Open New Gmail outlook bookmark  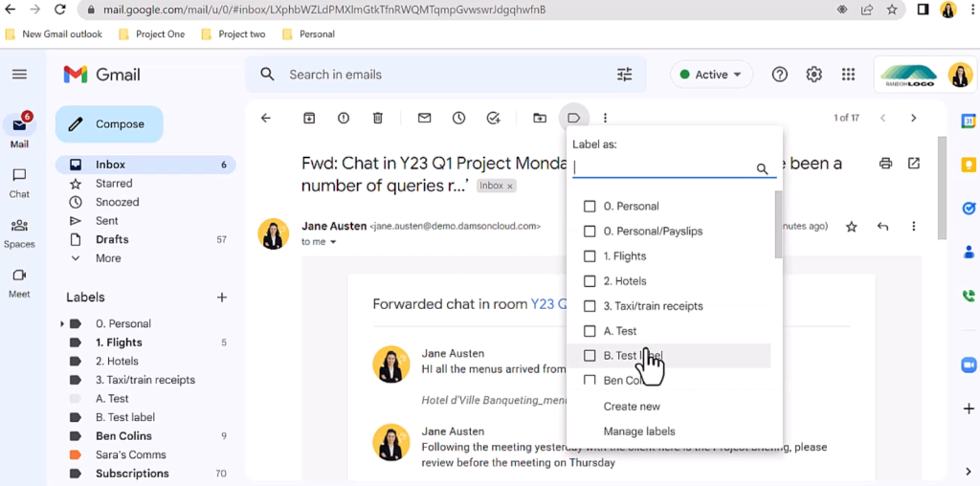(54, 34)
